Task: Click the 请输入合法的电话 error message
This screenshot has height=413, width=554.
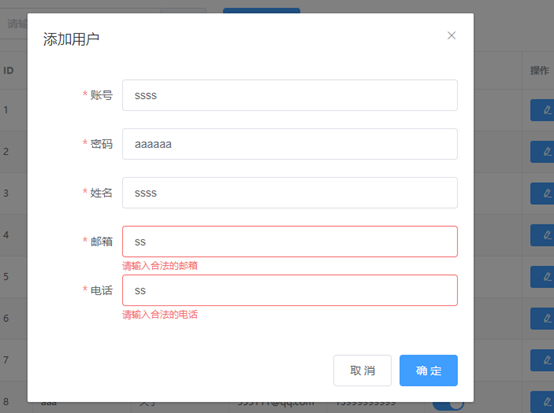Action: (160, 314)
